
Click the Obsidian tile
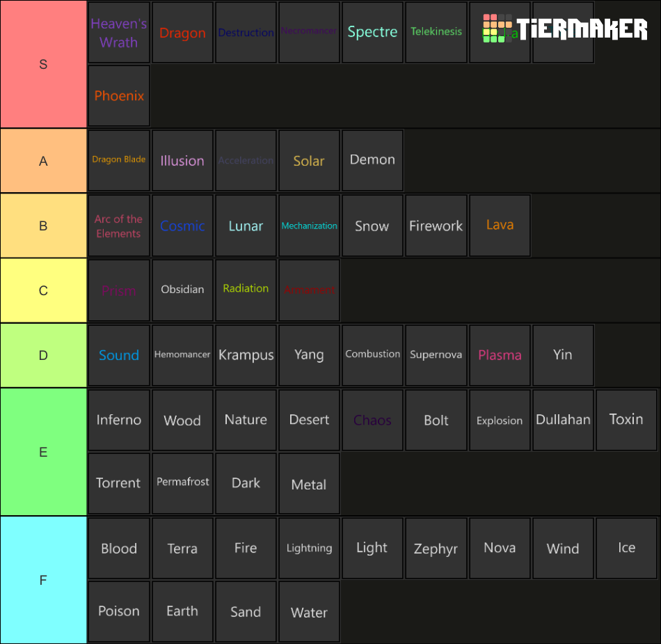tap(182, 290)
